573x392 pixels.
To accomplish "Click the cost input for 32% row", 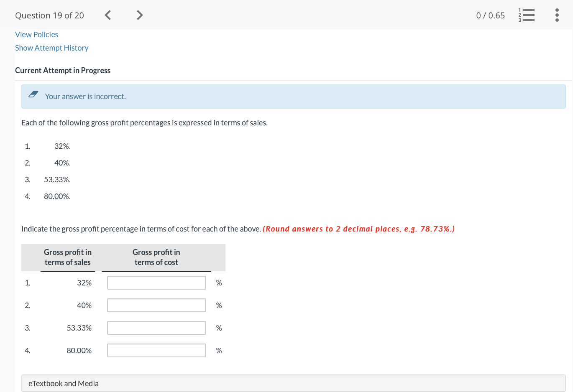I will click(156, 283).
